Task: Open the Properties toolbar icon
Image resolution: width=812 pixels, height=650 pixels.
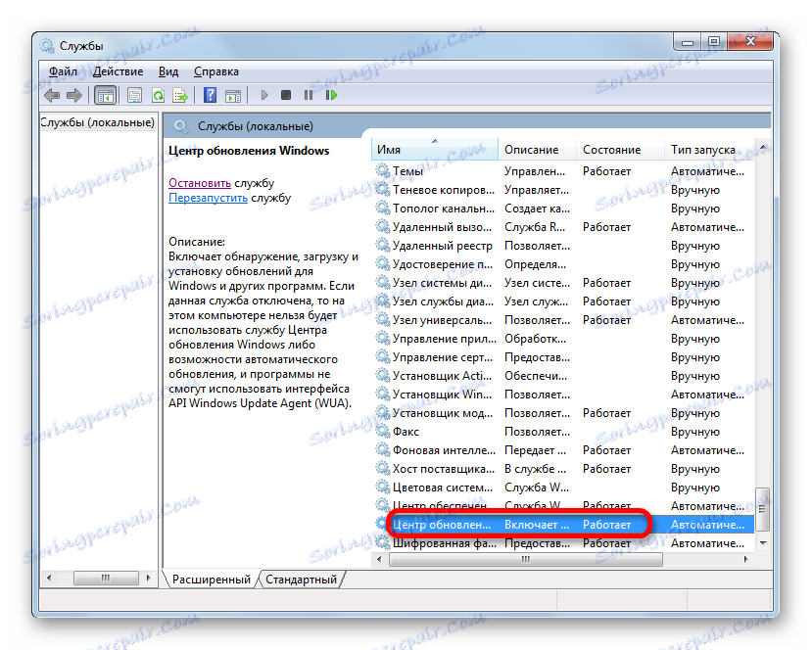Action: tap(134, 95)
